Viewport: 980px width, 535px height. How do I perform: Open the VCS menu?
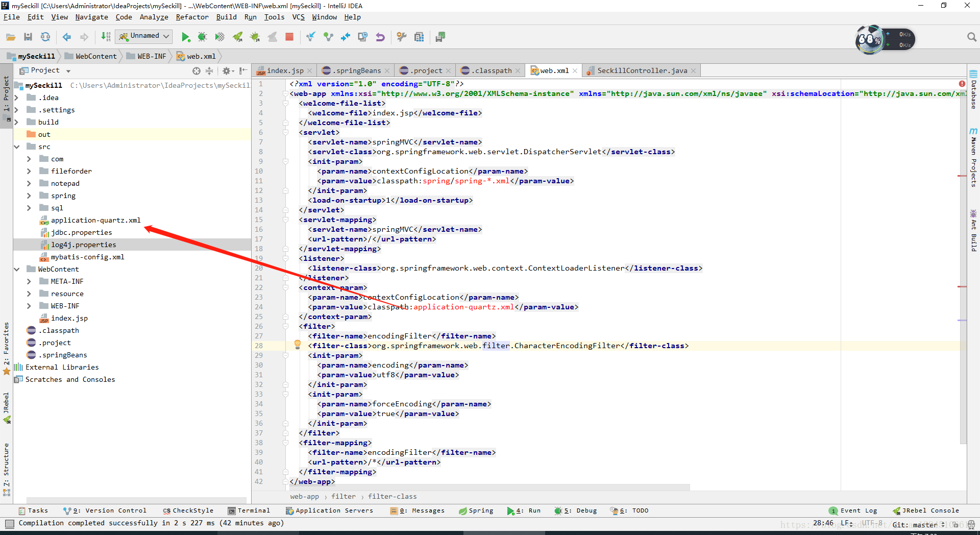click(x=298, y=17)
